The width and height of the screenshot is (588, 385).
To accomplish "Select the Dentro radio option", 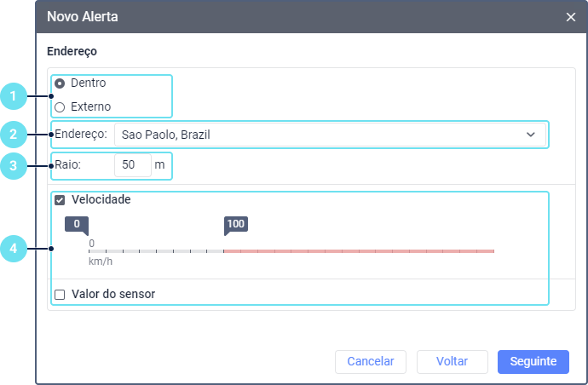I will [x=60, y=83].
